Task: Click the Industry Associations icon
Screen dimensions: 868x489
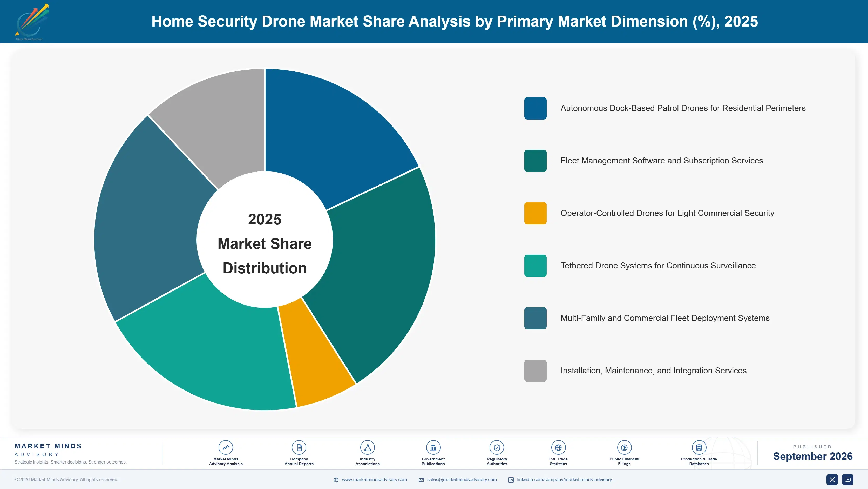Action: click(x=367, y=447)
